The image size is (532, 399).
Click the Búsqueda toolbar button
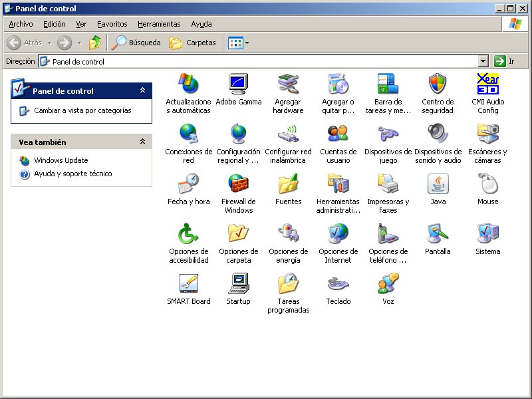(x=136, y=43)
